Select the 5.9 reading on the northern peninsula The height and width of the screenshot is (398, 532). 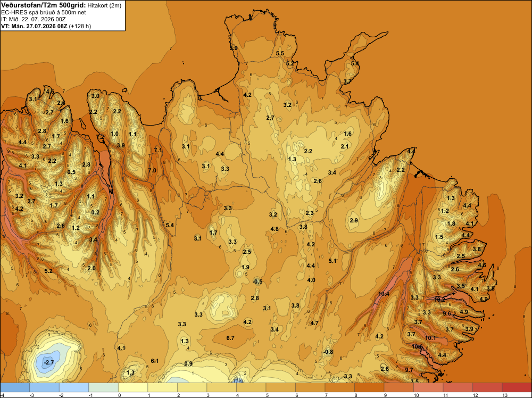click(x=234, y=48)
